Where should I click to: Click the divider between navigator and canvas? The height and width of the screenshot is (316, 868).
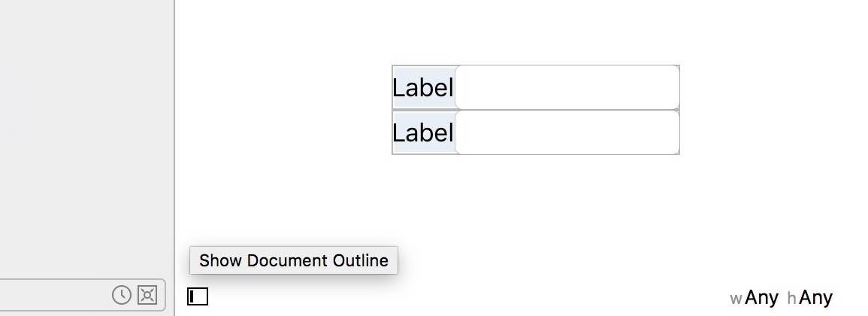(x=175, y=158)
